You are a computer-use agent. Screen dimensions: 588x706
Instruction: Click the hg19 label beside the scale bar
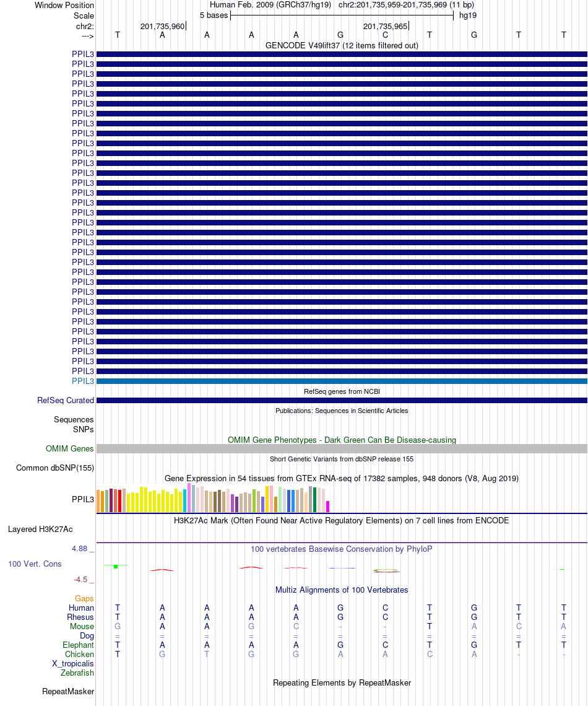coord(468,15)
